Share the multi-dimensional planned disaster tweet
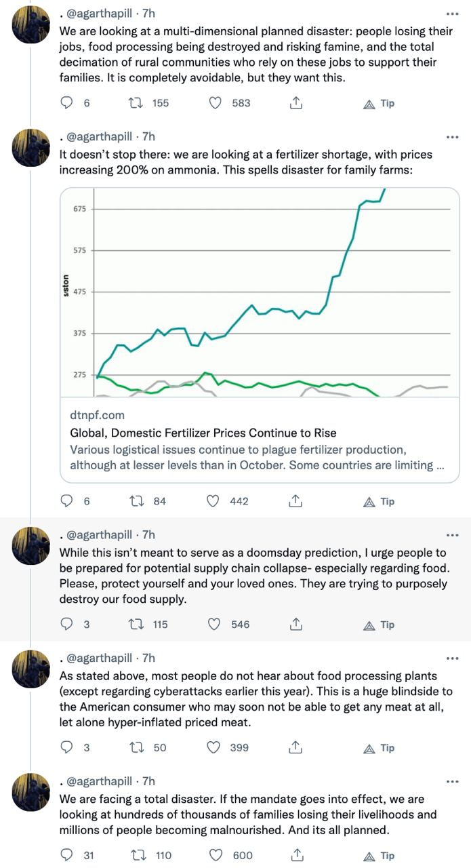The height and width of the screenshot is (868, 471). [295, 103]
